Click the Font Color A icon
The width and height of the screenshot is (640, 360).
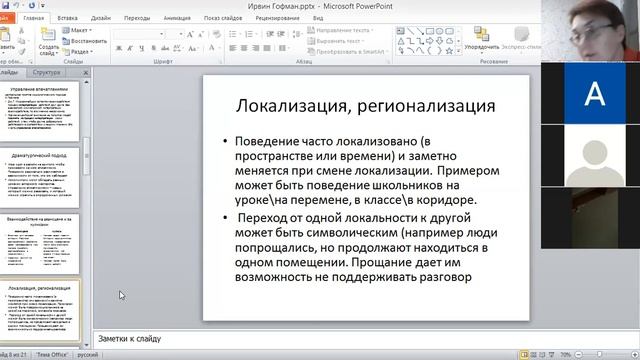[x=211, y=48]
